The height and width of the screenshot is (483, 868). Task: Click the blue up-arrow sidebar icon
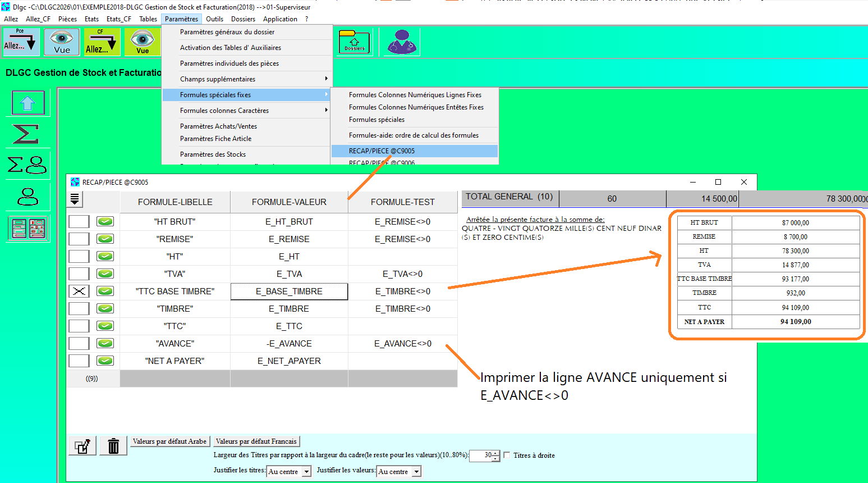(27, 103)
